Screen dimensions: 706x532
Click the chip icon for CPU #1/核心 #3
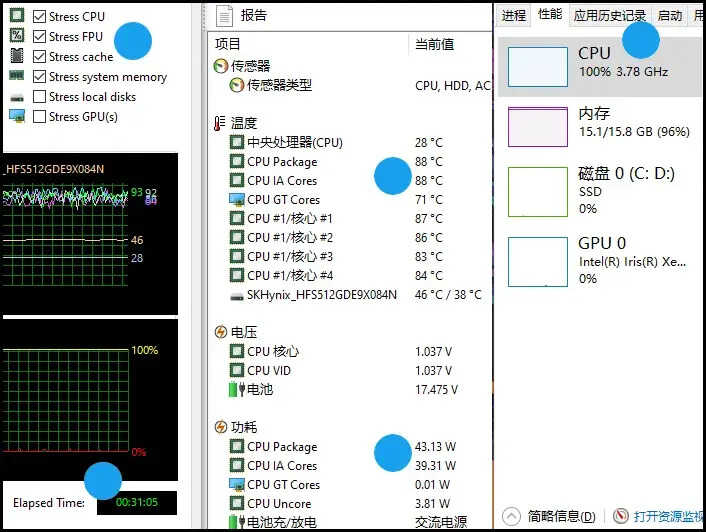[x=237, y=256]
